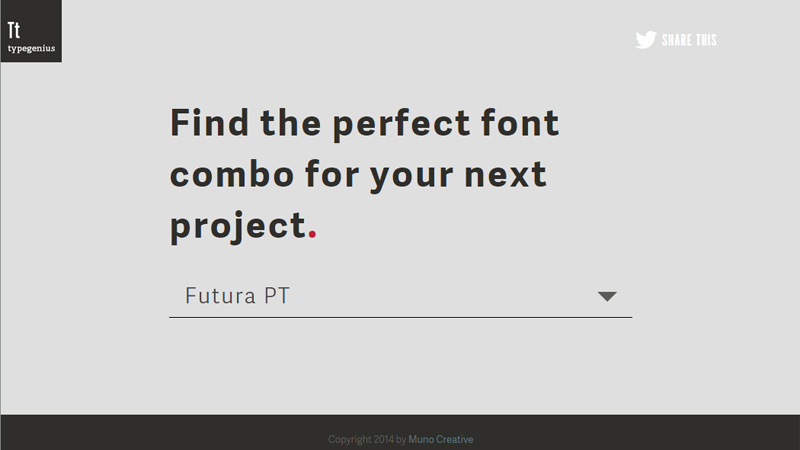Click the word Find in the headline
800x450 pixels.
(209, 122)
